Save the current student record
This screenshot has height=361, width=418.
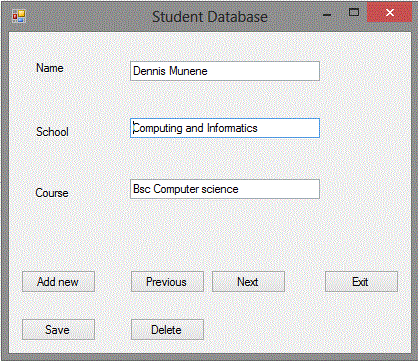(58, 330)
